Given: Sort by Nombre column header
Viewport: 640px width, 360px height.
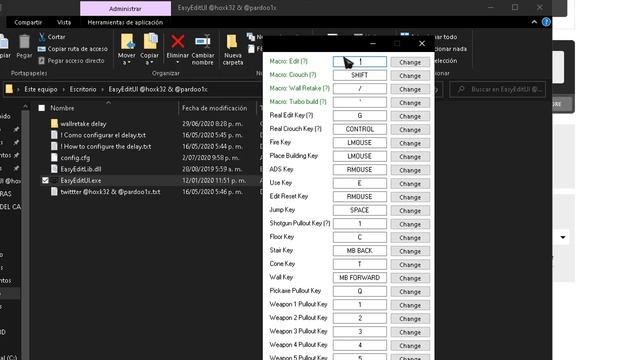Looking at the screenshot, I should pos(62,108).
